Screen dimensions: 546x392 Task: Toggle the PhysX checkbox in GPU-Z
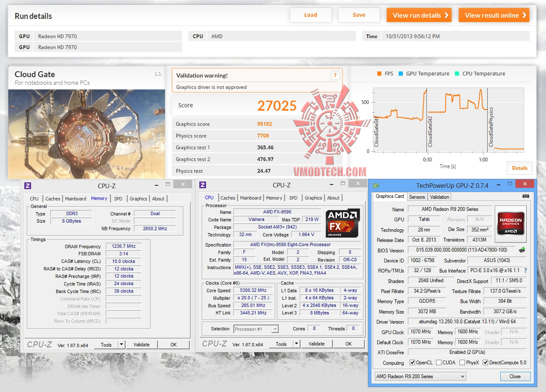coord(462,363)
